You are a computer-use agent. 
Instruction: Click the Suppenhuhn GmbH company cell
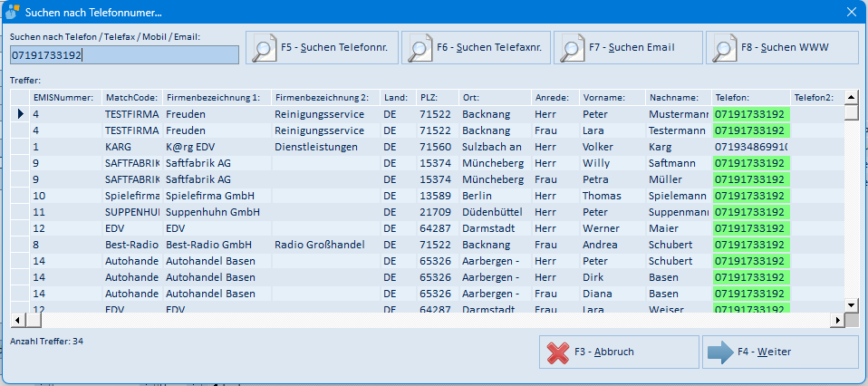tap(217, 212)
